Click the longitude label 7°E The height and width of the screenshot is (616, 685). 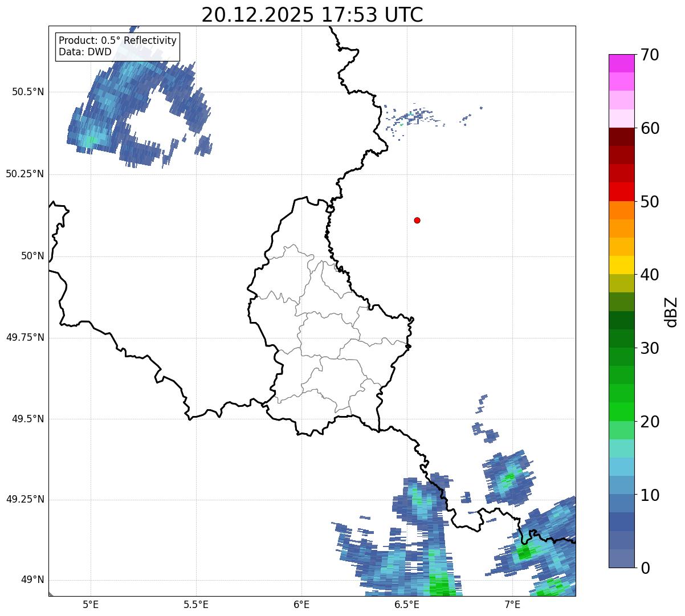pyautogui.click(x=512, y=605)
